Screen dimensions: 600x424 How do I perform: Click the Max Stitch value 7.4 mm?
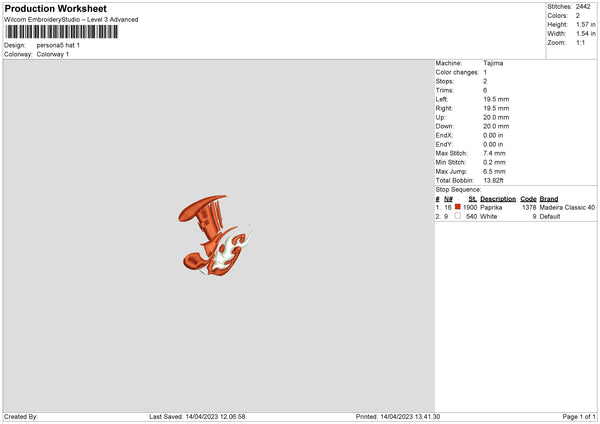[x=494, y=153]
